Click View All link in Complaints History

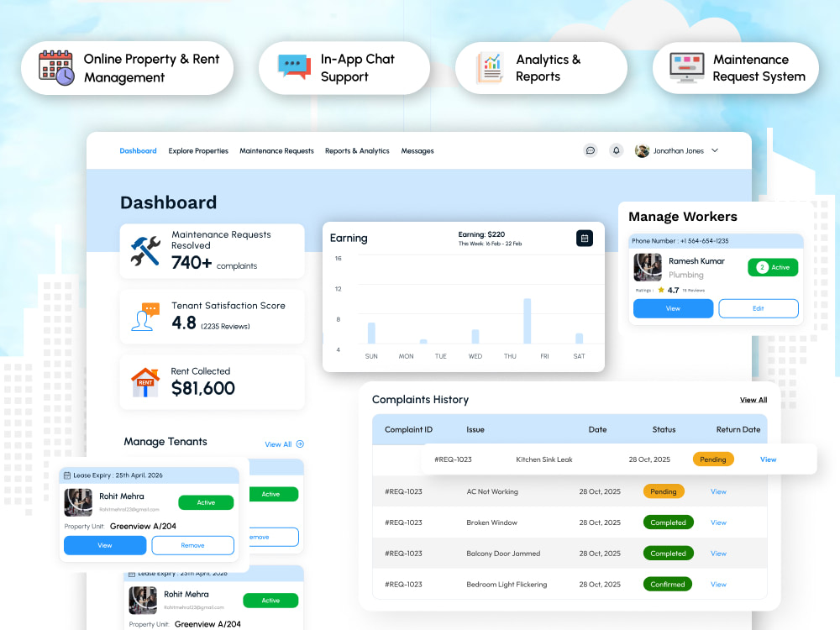click(753, 400)
